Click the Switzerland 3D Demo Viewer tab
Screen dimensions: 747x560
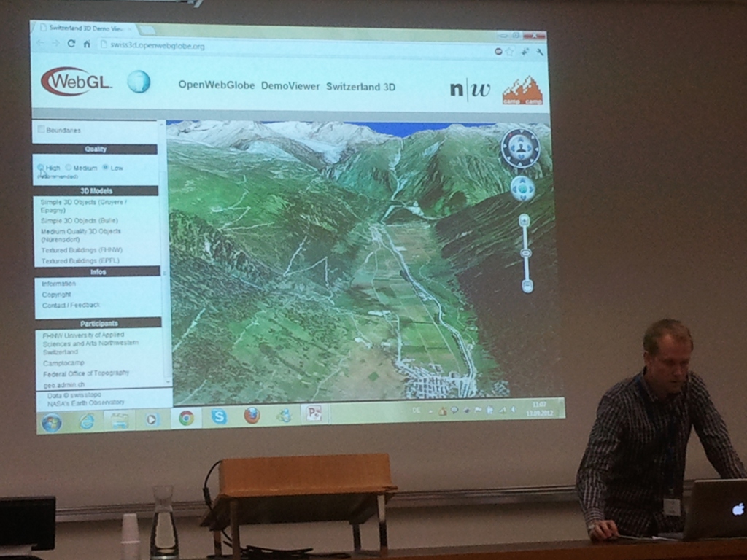[85, 28]
